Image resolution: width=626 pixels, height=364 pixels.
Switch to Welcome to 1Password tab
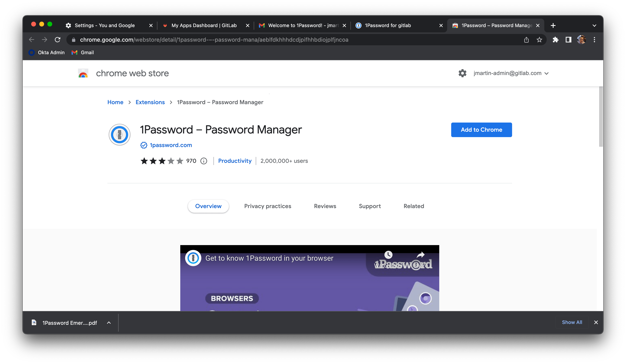click(303, 25)
